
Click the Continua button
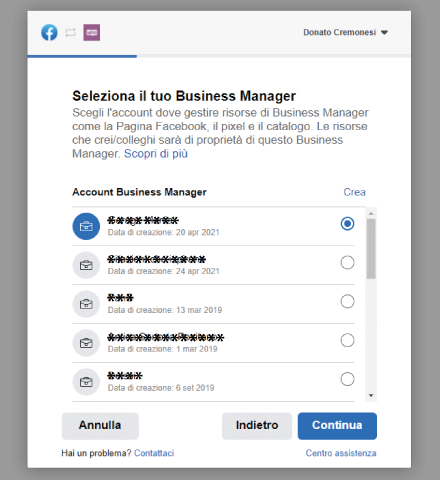tap(337, 426)
